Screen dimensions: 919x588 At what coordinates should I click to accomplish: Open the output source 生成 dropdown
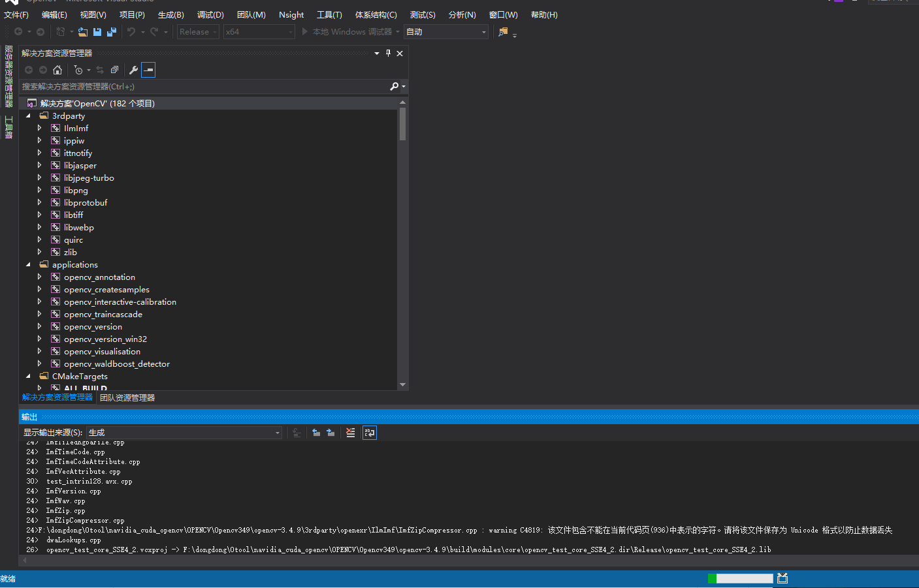184,433
